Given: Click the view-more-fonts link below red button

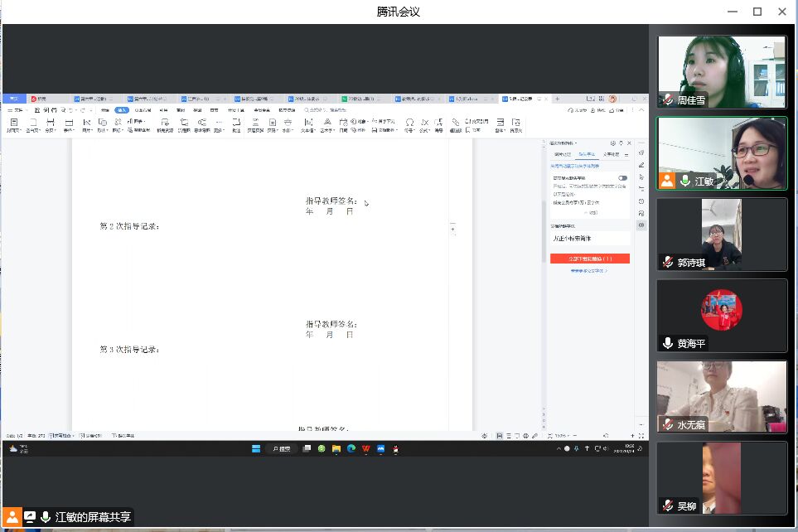Looking at the screenshot, I should pos(588,271).
